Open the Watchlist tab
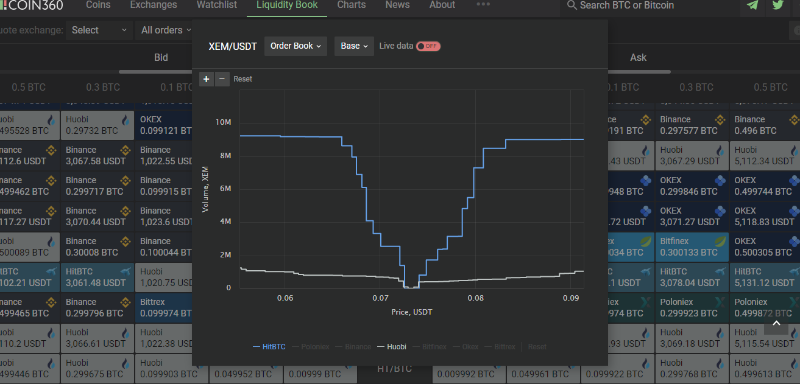The width and height of the screenshot is (800, 384). (x=217, y=5)
